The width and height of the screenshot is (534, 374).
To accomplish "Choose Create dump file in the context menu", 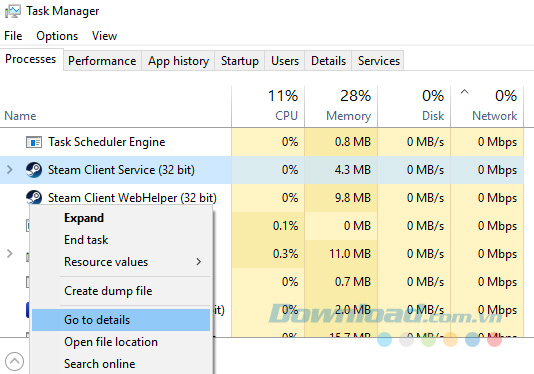I will [x=121, y=291].
